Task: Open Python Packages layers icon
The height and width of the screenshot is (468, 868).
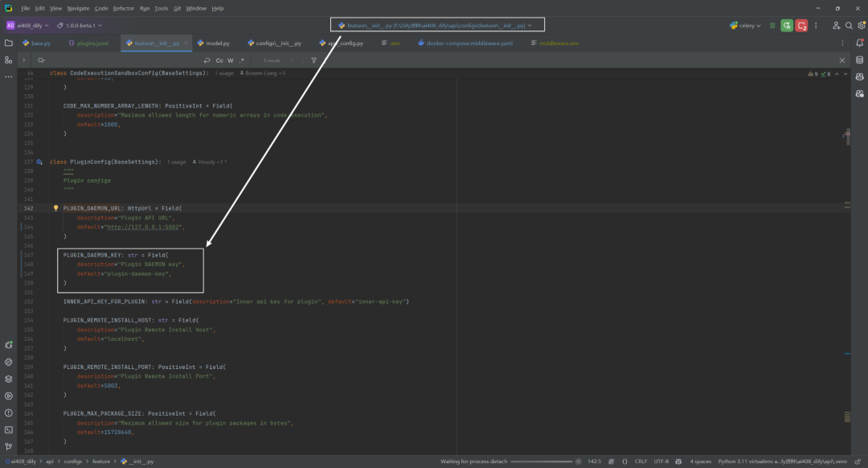Action: click(x=8, y=380)
